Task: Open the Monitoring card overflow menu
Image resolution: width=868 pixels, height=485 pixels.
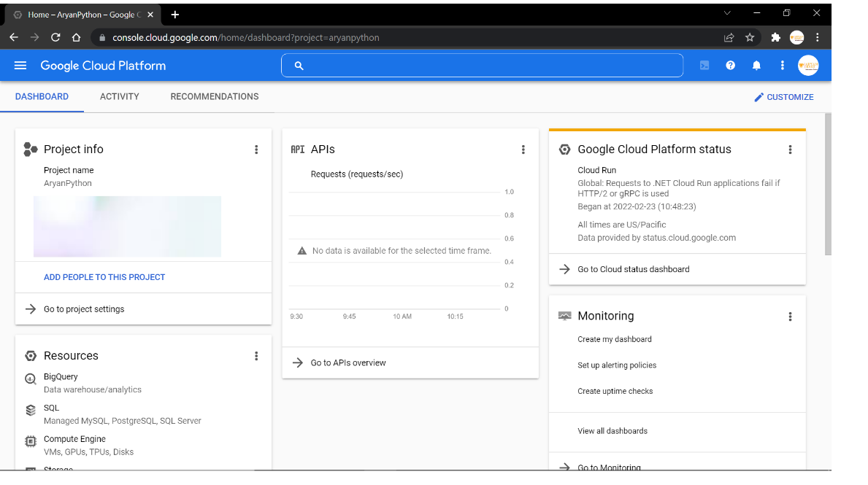Action: click(x=790, y=316)
